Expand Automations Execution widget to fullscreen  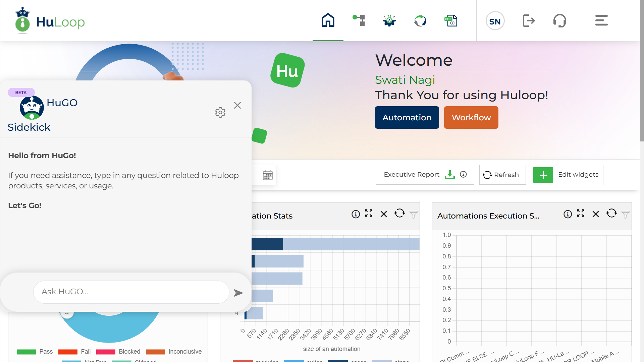click(581, 214)
